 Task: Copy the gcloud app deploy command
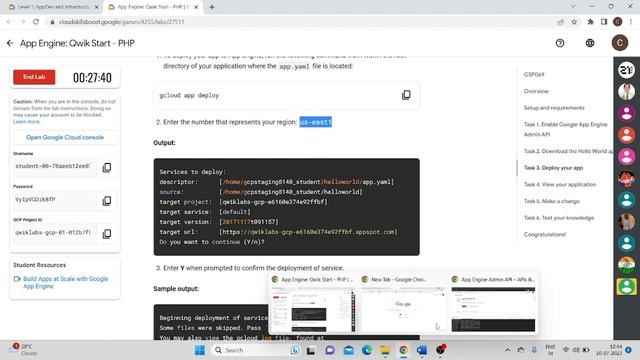(x=406, y=95)
